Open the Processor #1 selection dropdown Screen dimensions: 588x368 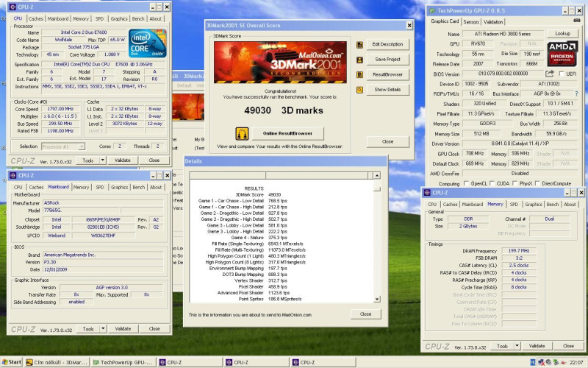point(82,146)
